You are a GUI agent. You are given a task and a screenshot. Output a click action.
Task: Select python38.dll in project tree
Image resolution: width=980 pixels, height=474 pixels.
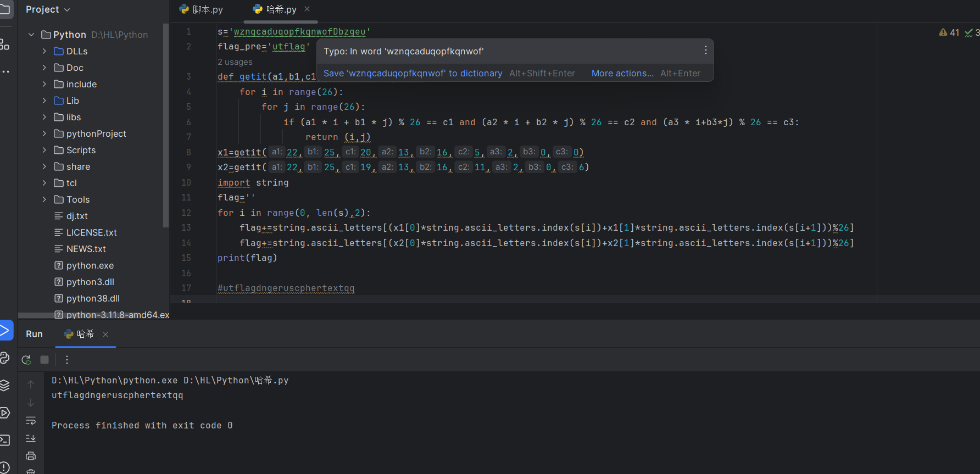tap(93, 298)
